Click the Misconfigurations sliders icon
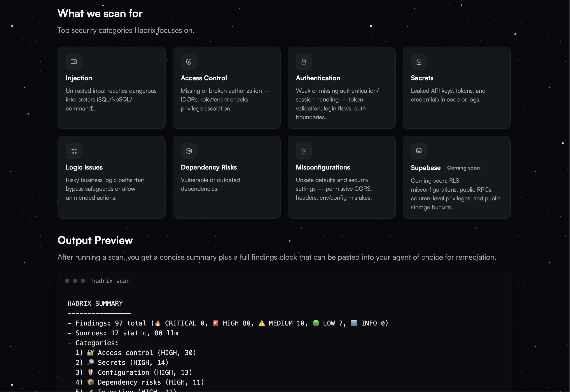 (304, 151)
